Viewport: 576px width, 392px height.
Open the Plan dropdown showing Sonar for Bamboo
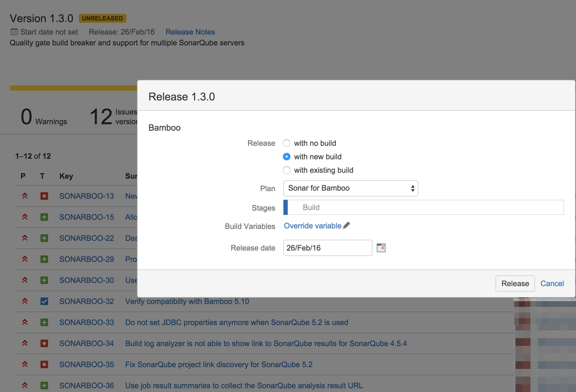(351, 188)
